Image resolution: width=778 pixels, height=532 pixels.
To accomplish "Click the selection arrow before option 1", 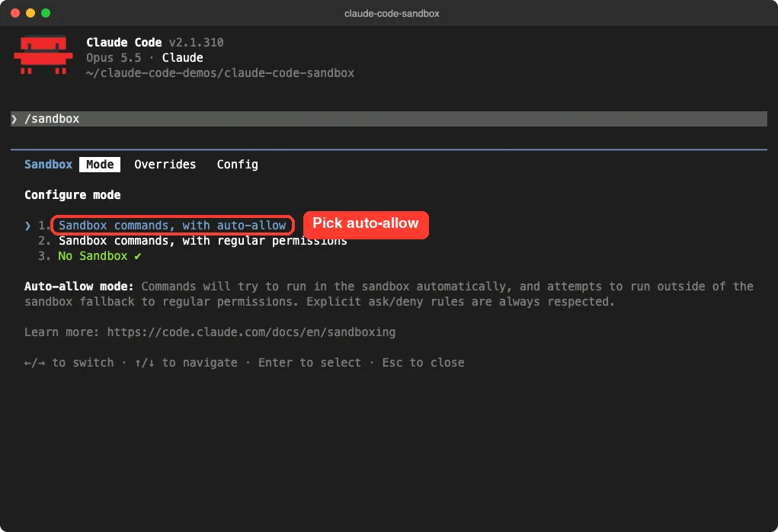I will [x=27, y=226].
